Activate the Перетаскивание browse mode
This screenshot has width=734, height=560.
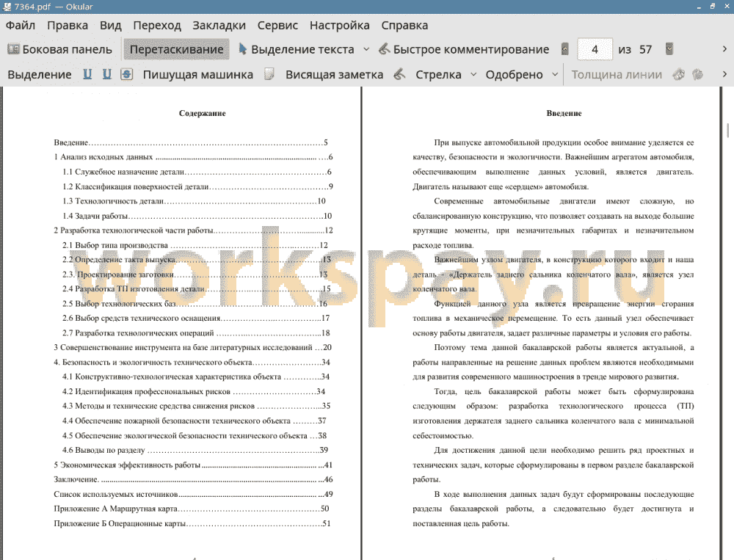[x=176, y=49]
